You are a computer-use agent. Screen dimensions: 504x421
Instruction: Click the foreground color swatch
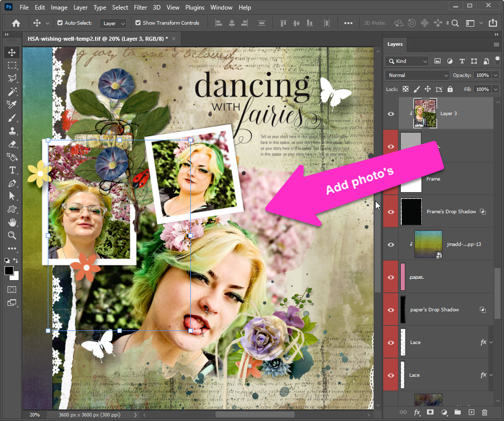click(x=9, y=271)
